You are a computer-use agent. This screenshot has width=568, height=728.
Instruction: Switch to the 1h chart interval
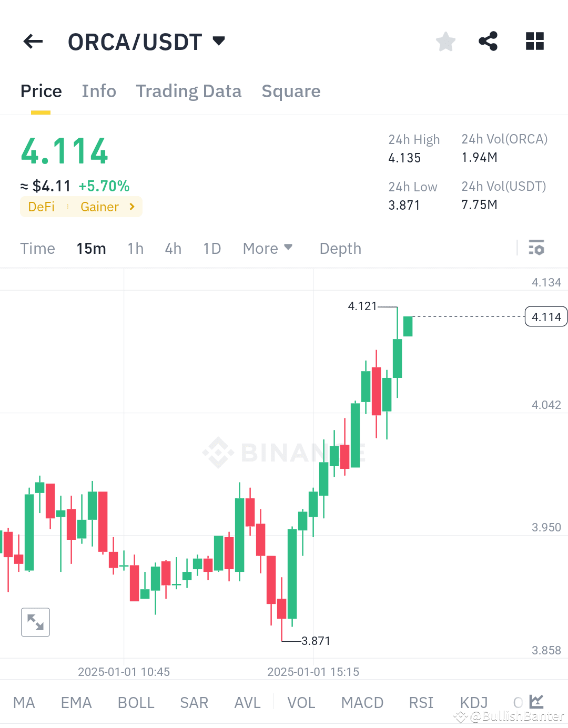tap(135, 248)
